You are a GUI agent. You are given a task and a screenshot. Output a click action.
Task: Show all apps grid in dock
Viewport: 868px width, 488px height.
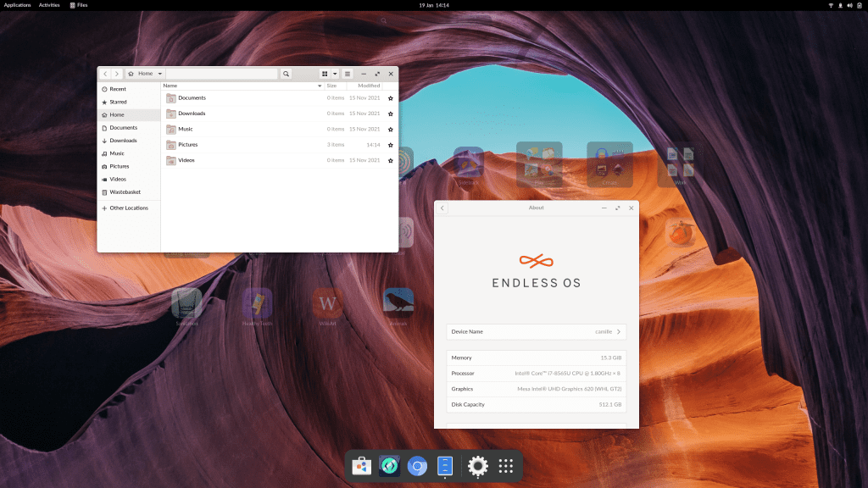505,466
